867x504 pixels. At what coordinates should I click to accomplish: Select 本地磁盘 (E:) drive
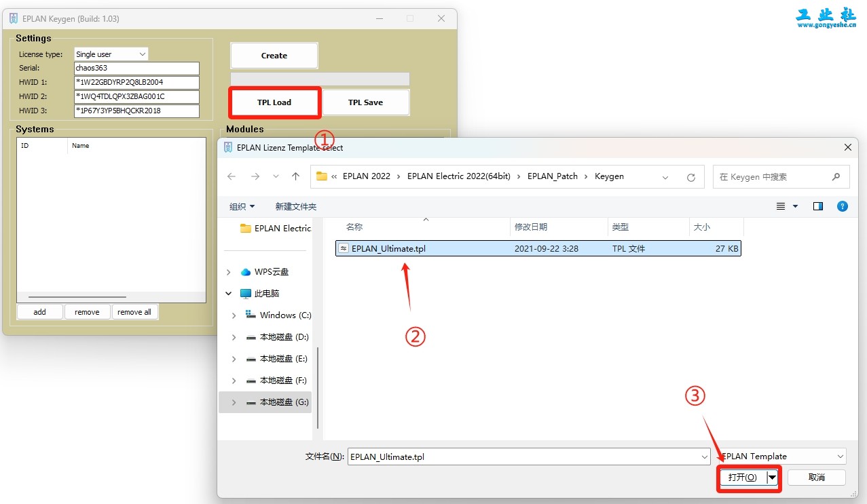277,359
